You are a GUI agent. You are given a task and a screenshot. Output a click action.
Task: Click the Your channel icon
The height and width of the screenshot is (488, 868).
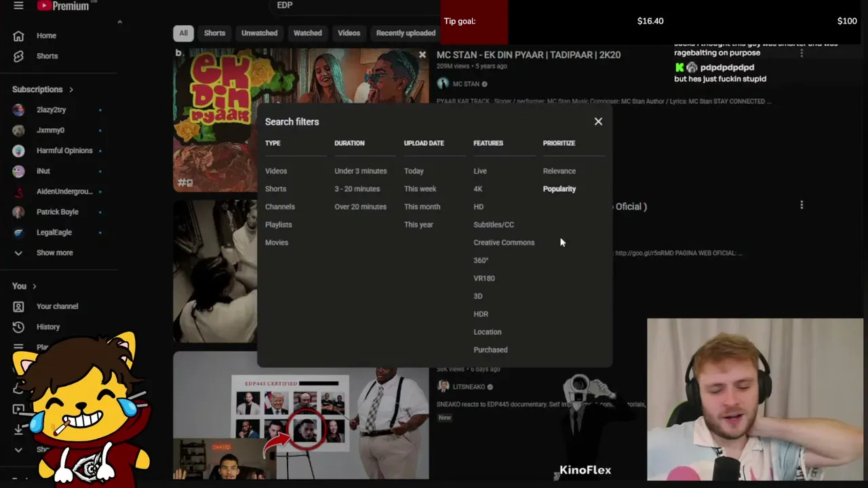pyautogui.click(x=18, y=306)
